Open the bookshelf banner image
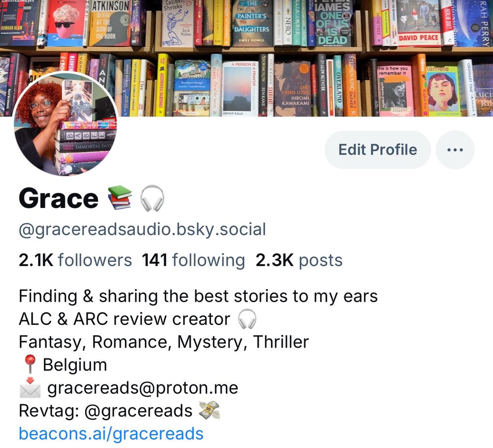Screen dimensions: 493x448 tap(246, 58)
